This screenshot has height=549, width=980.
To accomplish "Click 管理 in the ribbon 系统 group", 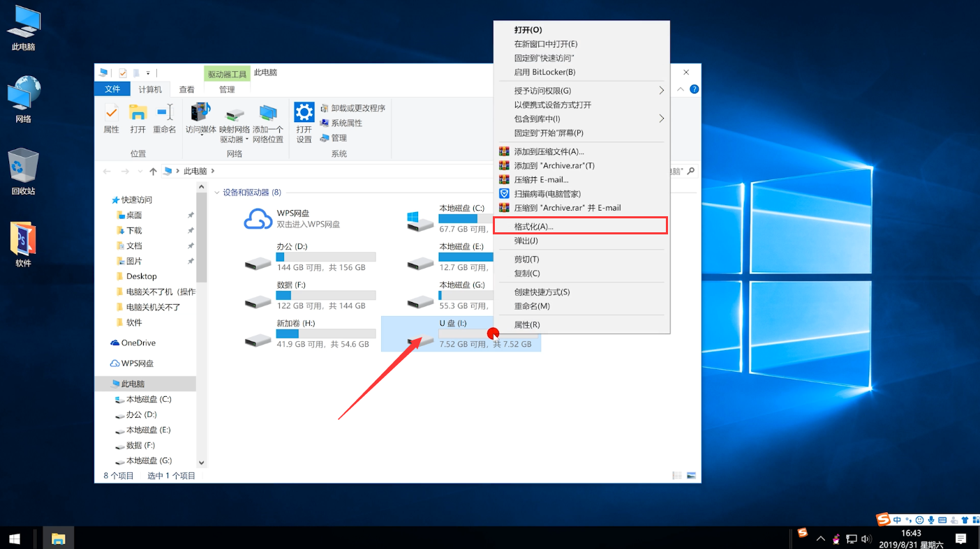I will click(334, 138).
